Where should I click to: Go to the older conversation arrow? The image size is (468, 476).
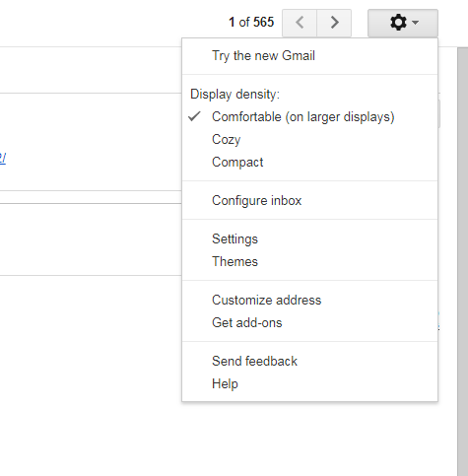(334, 23)
